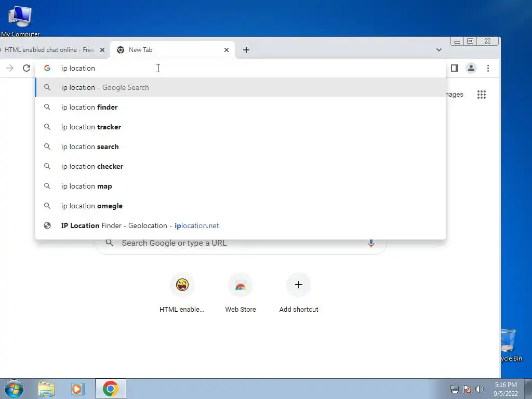Screen dimensions: 532x399
Task: Click the Action Center flag tray icon
Action: pyautogui.click(x=467, y=389)
